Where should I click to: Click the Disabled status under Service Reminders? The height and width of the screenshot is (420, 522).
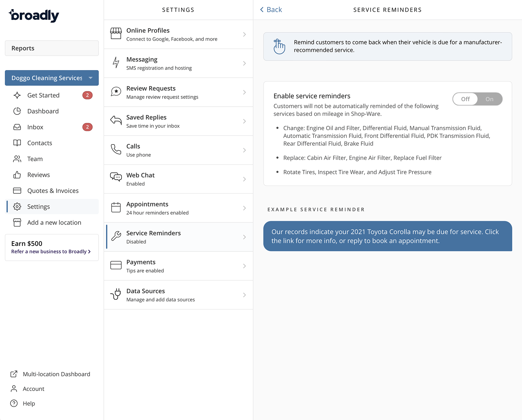[x=136, y=242]
